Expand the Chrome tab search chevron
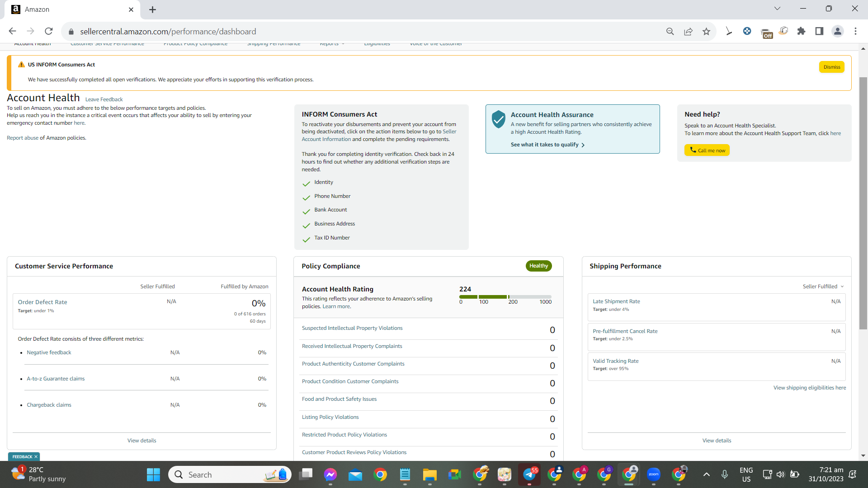Image resolution: width=868 pixels, height=488 pixels. pos(777,9)
